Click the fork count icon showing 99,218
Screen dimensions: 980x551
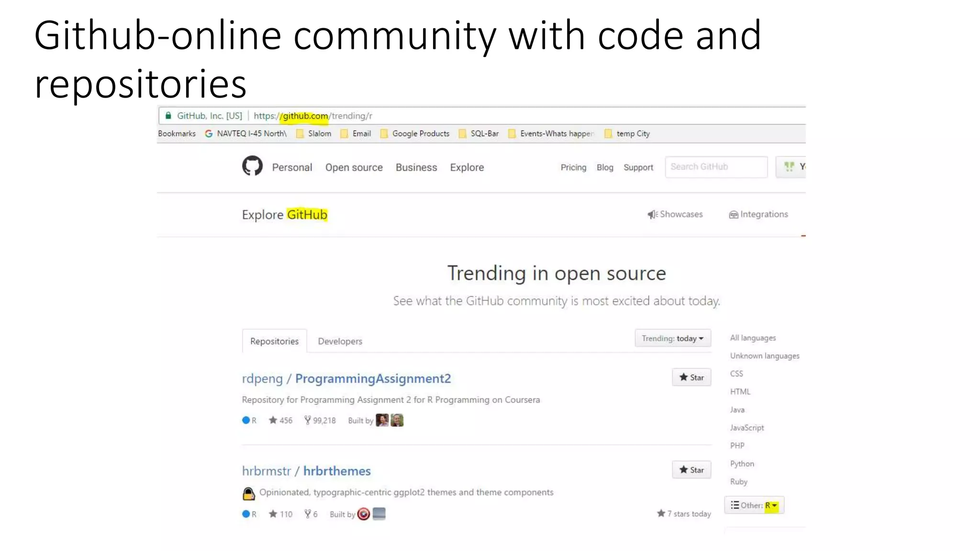pos(308,420)
